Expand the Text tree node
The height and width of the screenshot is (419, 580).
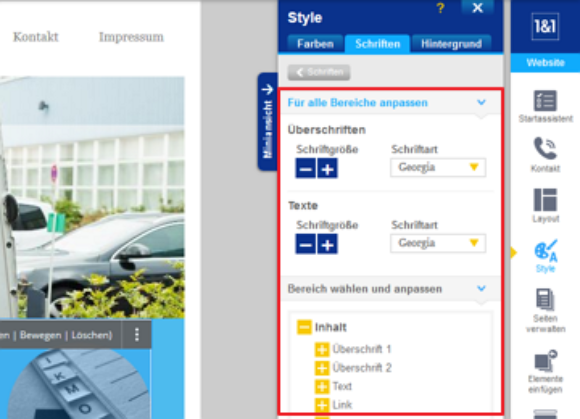(x=322, y=386)
